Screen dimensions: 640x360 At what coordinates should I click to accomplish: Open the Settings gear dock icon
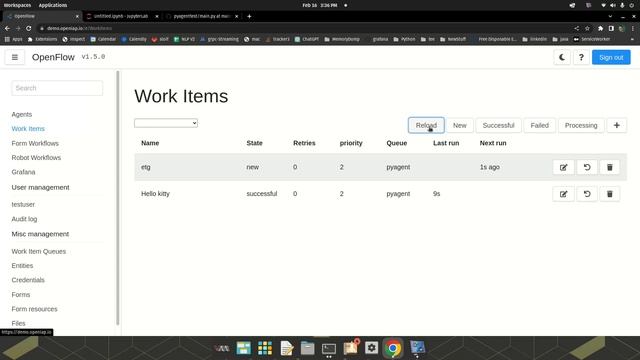coord(371,348)
